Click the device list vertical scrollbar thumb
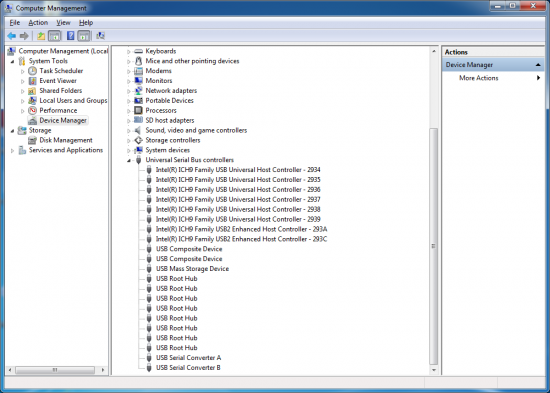The image size is (550, 393). [434, 246]
